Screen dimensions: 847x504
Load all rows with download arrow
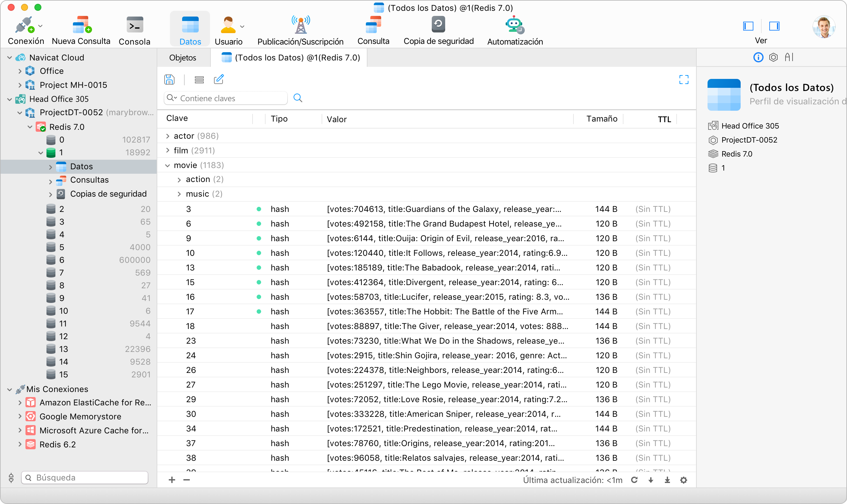(x=667, y=479)
